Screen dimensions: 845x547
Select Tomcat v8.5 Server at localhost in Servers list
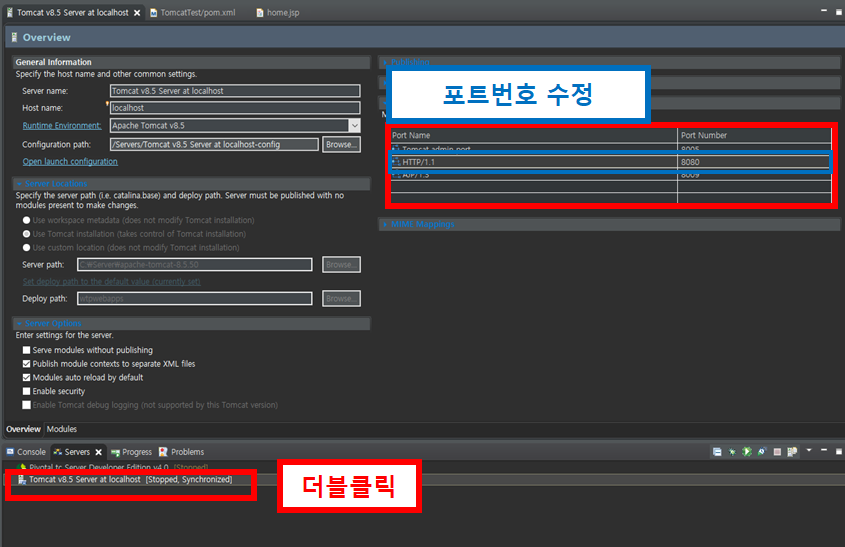(130, 480)
